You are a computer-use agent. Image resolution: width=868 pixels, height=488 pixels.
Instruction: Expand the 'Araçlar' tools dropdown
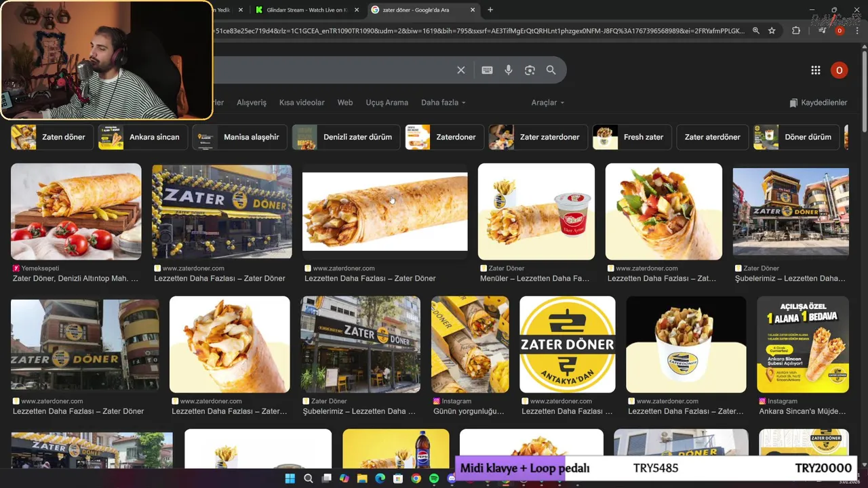click(x=548, y=102)
